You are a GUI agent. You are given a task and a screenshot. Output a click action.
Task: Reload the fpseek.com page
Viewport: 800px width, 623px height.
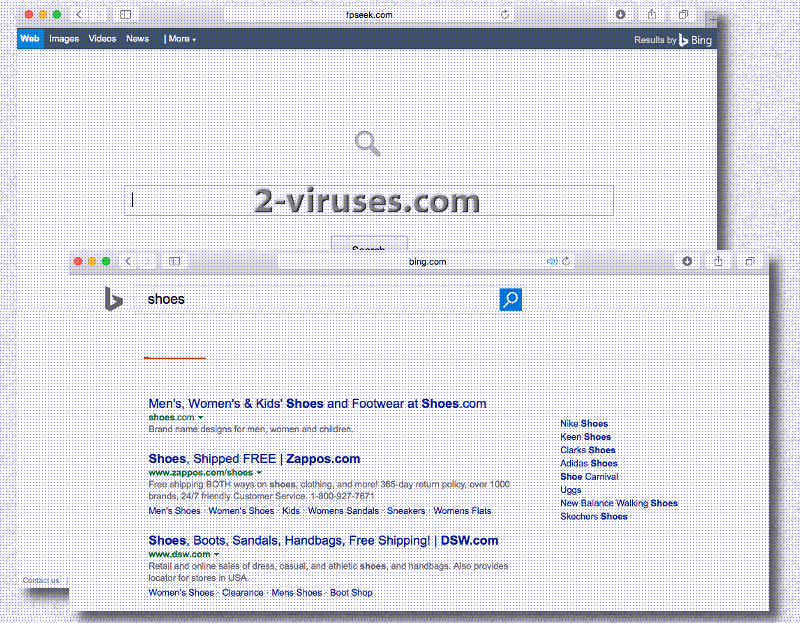click(505, 15)
